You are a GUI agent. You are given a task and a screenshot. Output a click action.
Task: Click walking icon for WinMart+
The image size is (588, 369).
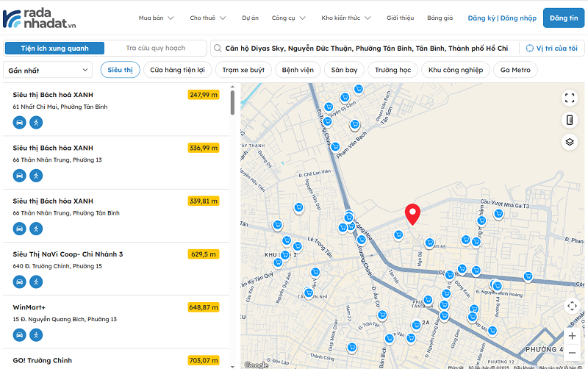pyautogui.click(x=36, y=334)
